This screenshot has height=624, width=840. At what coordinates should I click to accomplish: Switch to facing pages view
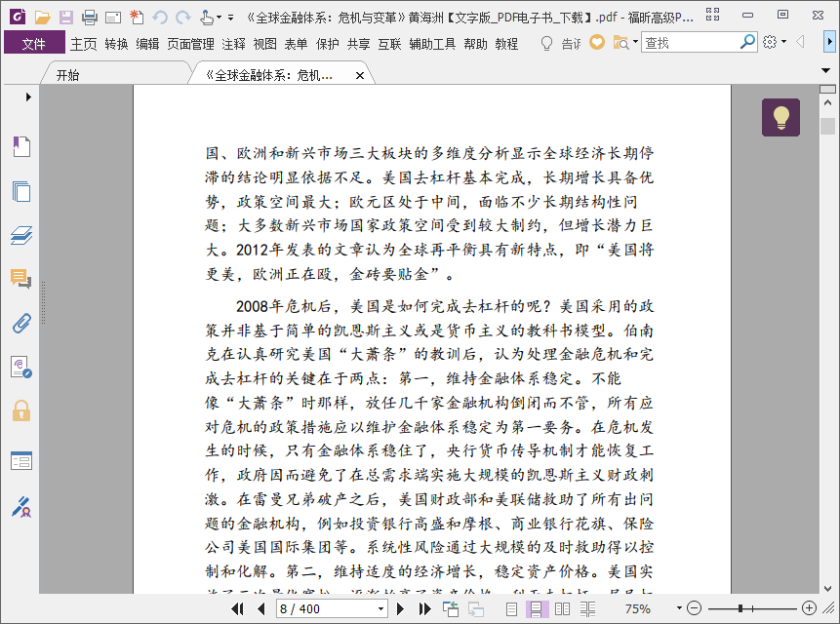pyautogui.click(x=562, y=608)
